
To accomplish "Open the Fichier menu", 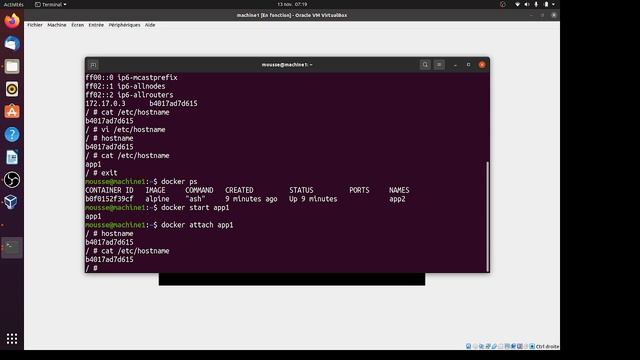I will [35, 25].
